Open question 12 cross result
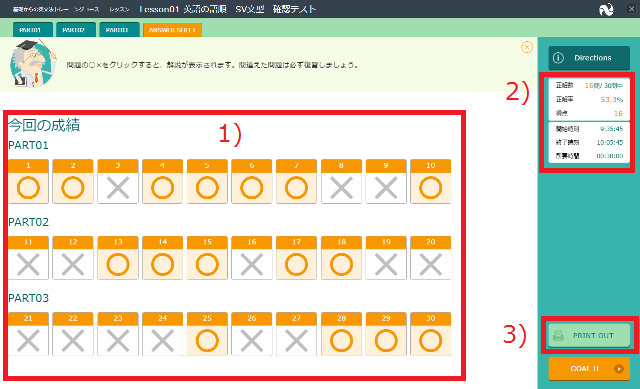This screenshot has height=389, width=640. pyautogui.click(x=73, y=258)
